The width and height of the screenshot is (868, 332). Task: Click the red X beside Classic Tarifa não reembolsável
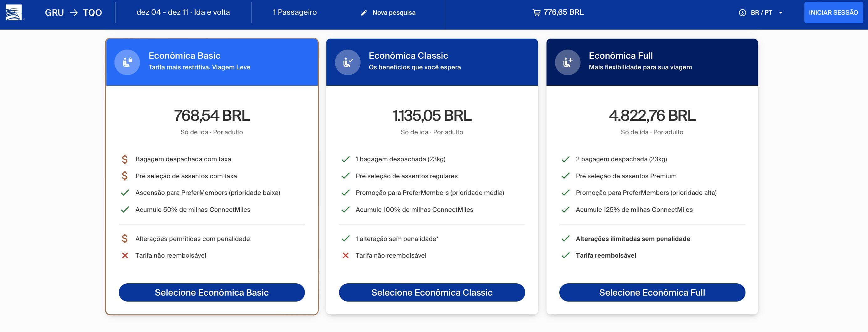pos(345,256)
